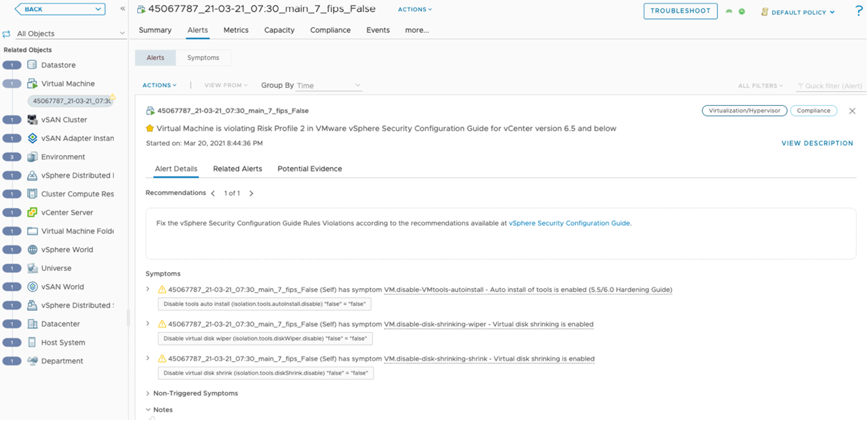Click the Virtual Machine icon in sidebar

pos(32,83)
